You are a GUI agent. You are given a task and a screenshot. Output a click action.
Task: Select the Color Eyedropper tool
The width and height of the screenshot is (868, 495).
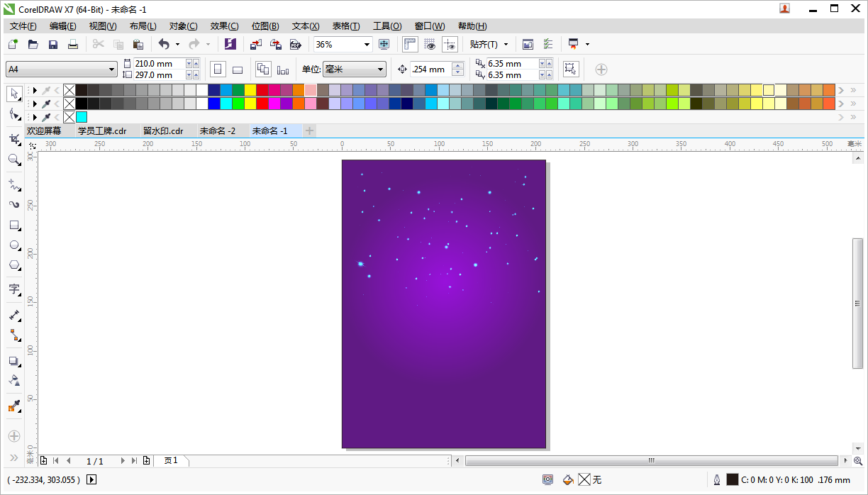point(13,406)
